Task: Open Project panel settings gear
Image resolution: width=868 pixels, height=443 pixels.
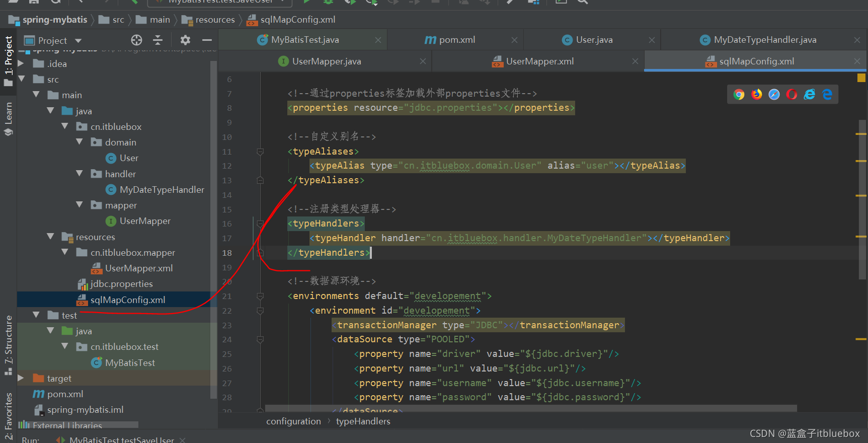Action: 185,40
